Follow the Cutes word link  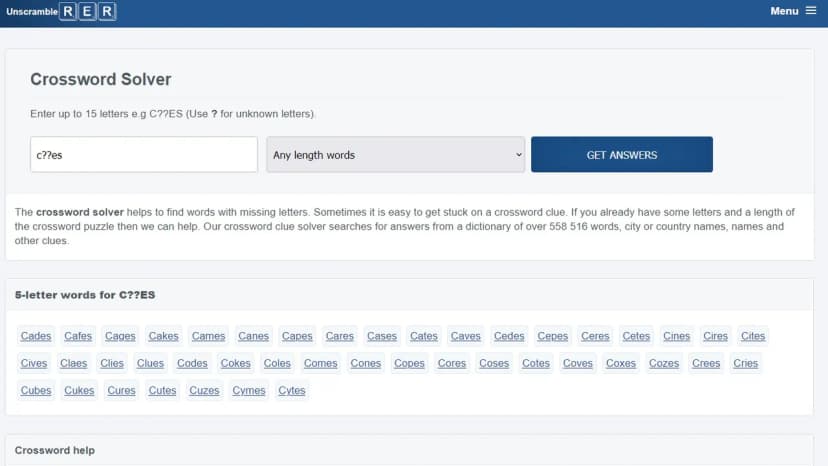tap(162, 390)
